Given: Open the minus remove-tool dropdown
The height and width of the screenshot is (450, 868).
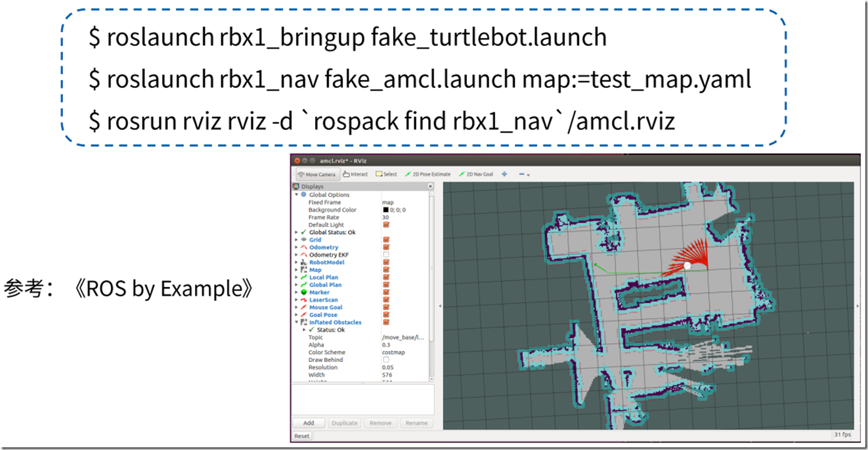Looking at the screenshot, I should 524,174.
